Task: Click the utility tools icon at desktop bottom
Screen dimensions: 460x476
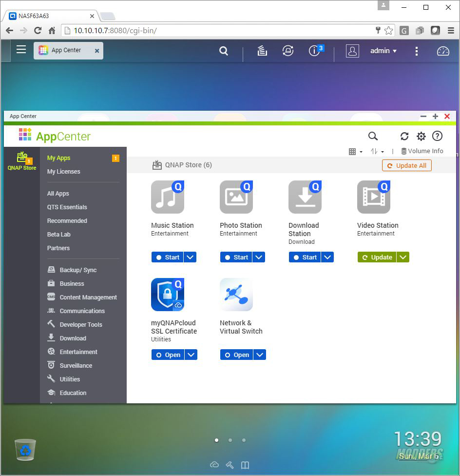Action: [230, 465]
